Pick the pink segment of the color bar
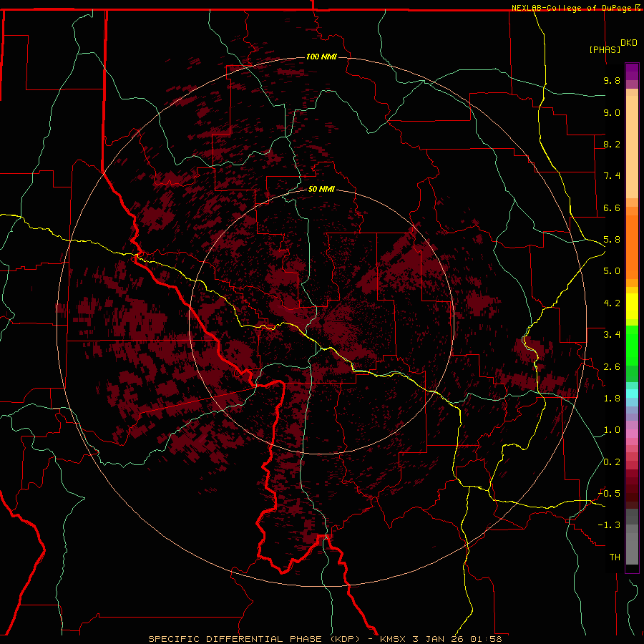The height and width of the screenshot is (644, 644). click(632, 434)
